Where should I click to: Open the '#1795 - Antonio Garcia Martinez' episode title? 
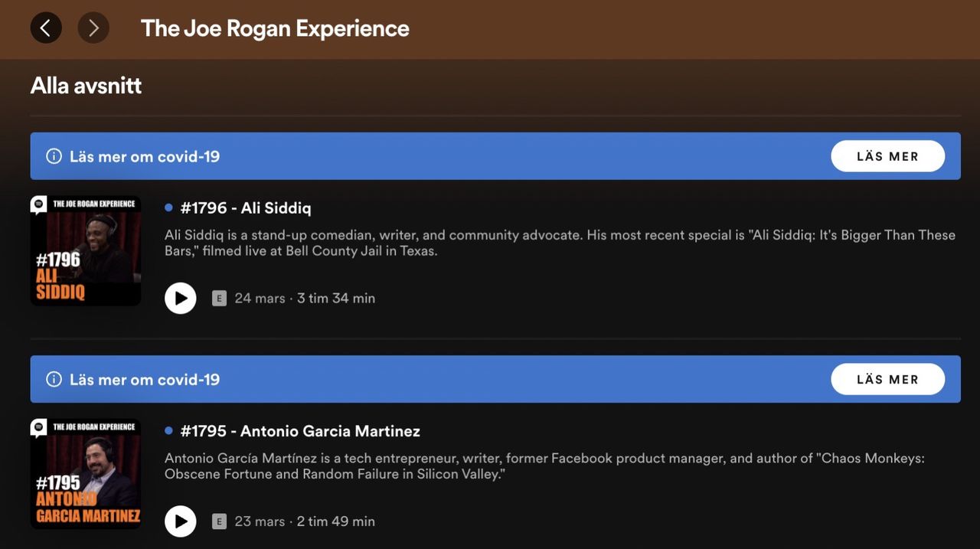[x=300, y=431]
